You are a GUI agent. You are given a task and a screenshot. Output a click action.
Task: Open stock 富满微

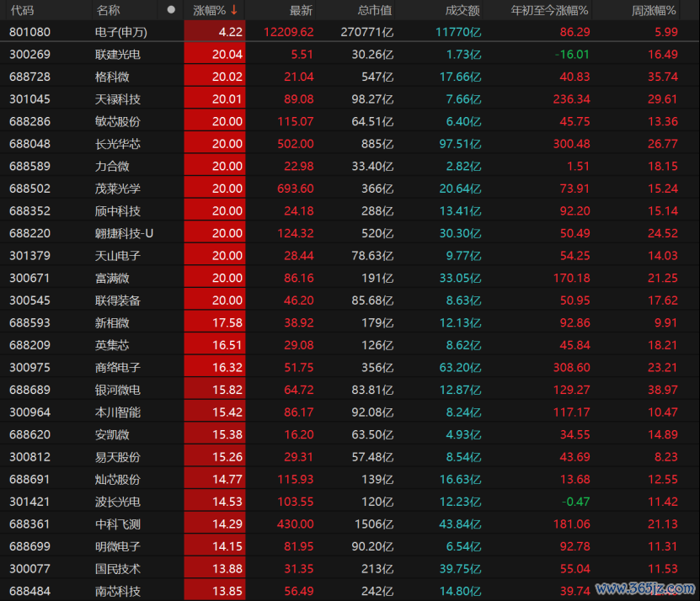112,278
